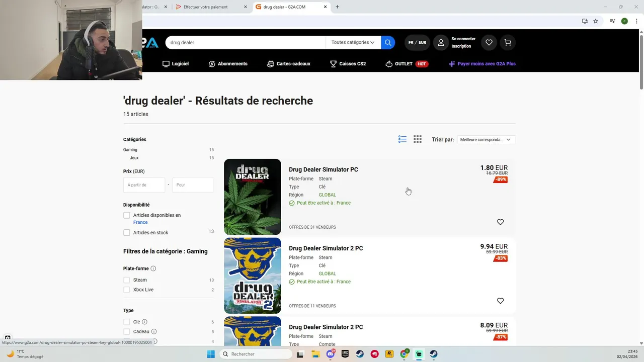Screen dimensions: 644x362
Task: Click Payer moins avec G2A Plus
Action: pyautogui.click(x=482, y=64)
